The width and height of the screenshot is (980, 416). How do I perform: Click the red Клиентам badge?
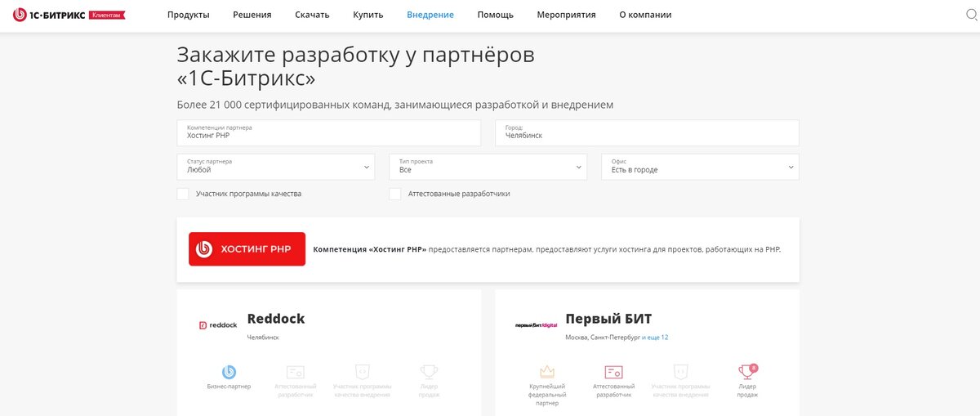coord(105,15)
